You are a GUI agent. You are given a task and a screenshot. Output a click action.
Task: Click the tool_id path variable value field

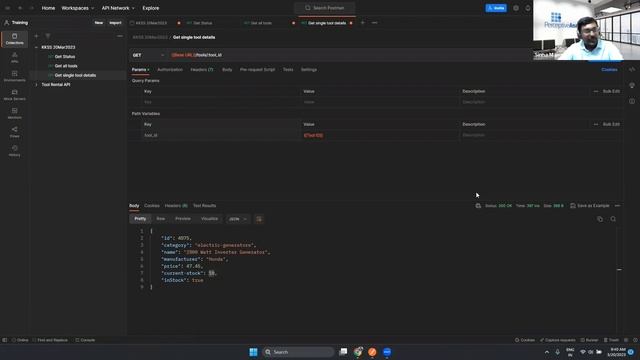click(380, 136)
